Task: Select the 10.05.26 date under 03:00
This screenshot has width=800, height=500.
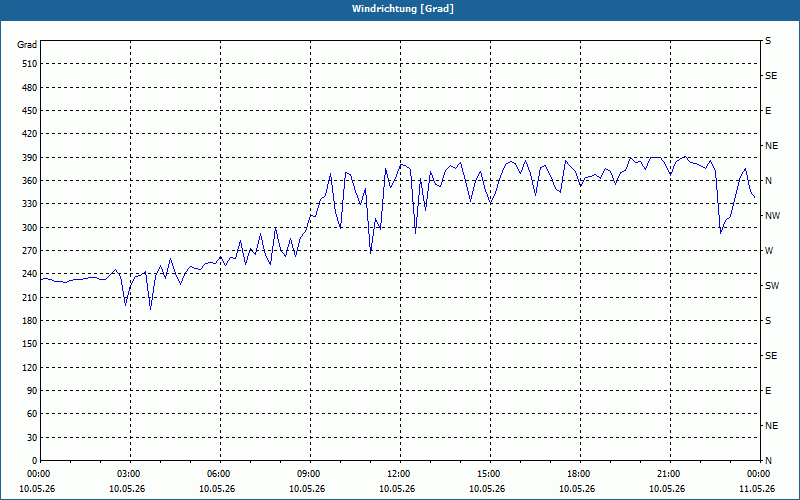Action: (127, 489)
